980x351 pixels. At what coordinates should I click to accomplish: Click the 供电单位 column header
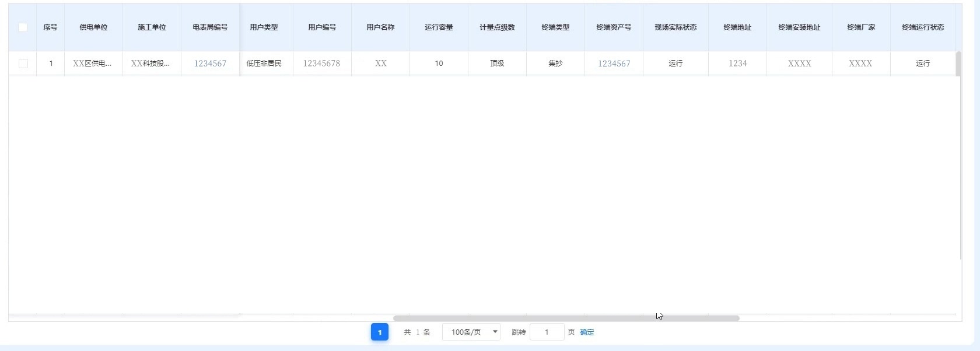point(93,27)
